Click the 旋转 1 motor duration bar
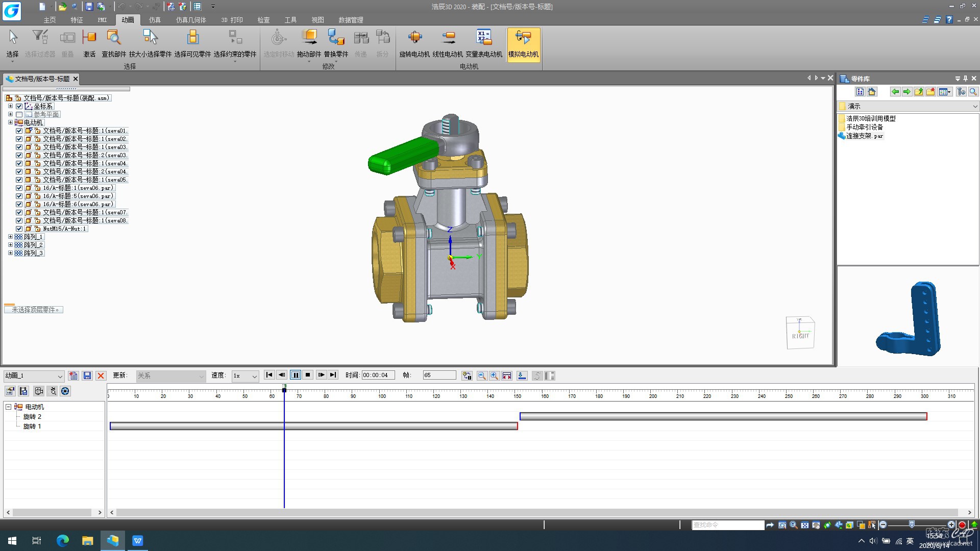Screen dimensions: 980x551 [314, 426]
